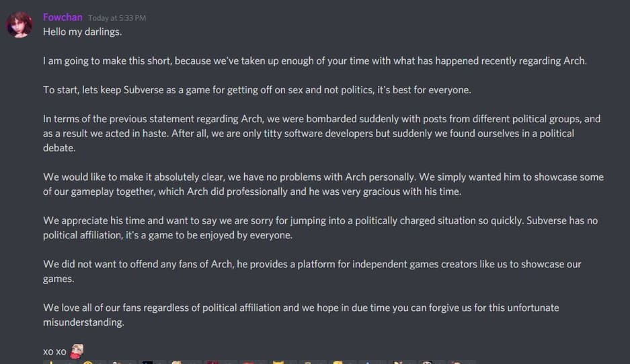Open Fowchan's profile avatar
Viewport: 630px width, 364px height.
(19, 24)
